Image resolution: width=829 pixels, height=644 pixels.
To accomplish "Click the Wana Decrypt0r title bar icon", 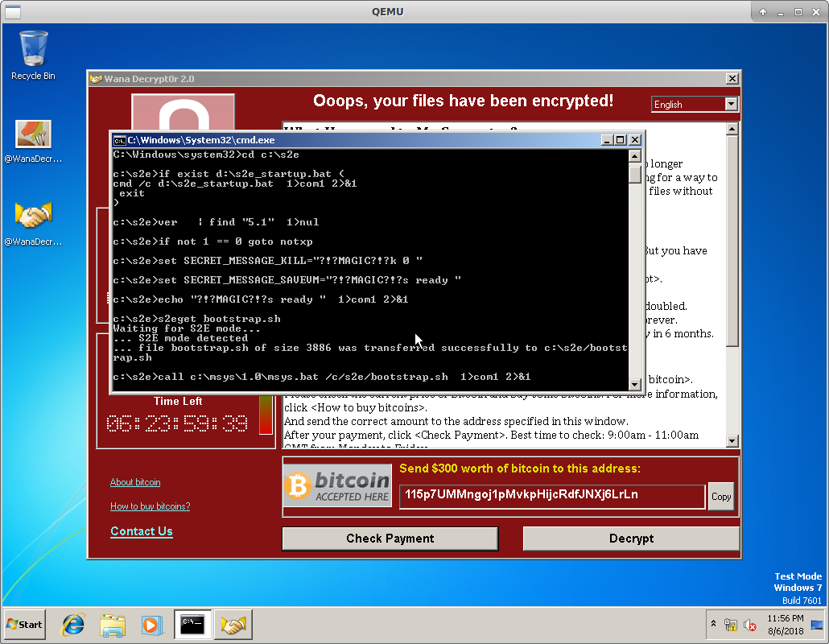I will point(96,79).
